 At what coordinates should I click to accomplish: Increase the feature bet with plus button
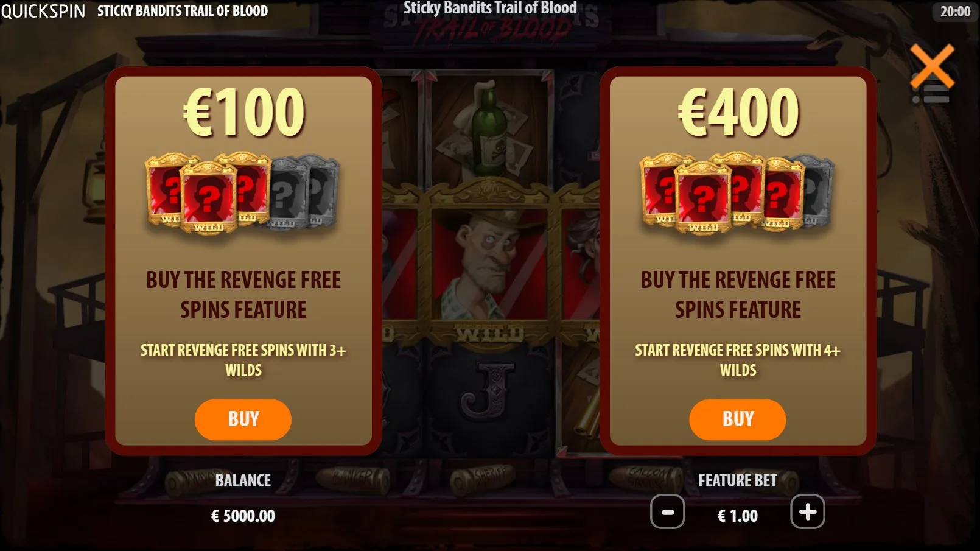tap(808, 511)
